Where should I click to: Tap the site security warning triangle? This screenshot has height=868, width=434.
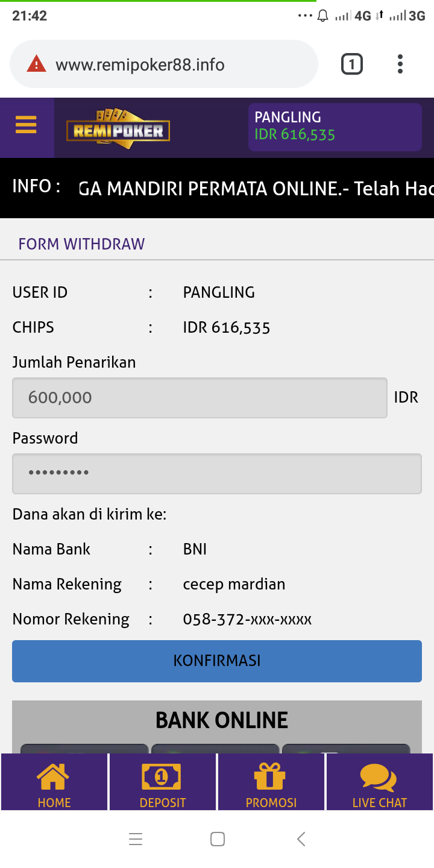36,64
